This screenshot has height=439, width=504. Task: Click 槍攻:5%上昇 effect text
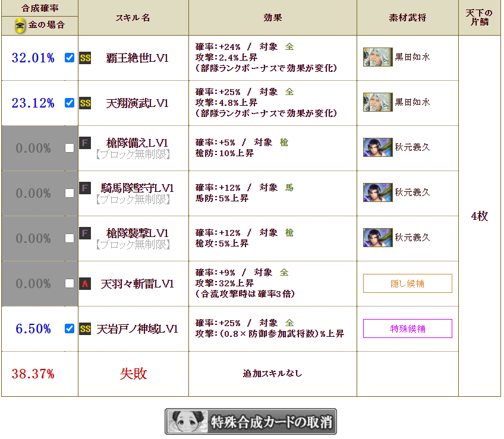click(222, 244)
